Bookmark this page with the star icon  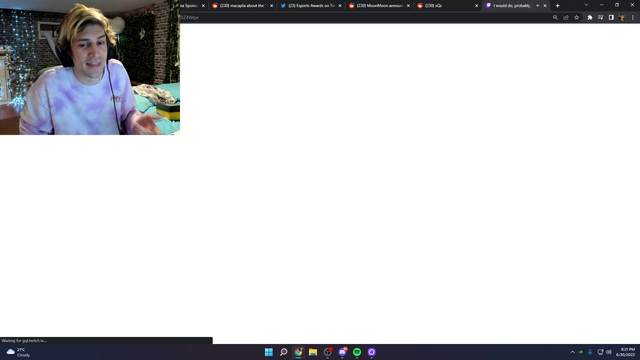(x=576, y=18)
